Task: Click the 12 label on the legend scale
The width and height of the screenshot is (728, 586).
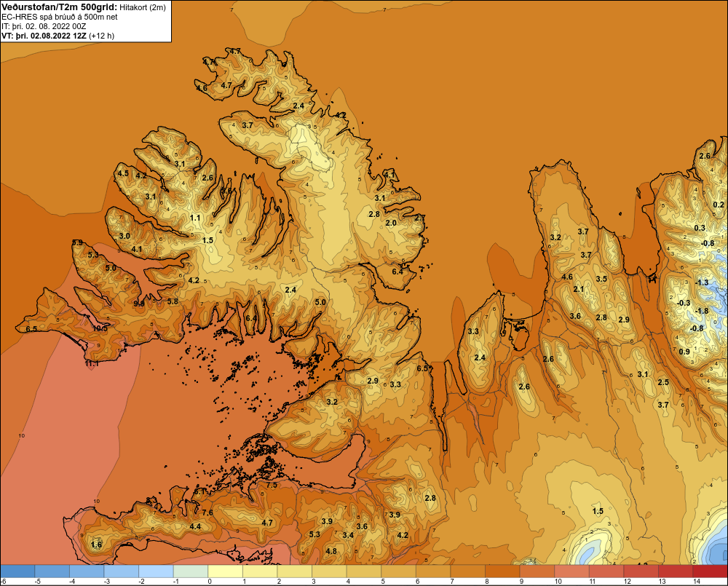Action: click(x=628, y=582)
